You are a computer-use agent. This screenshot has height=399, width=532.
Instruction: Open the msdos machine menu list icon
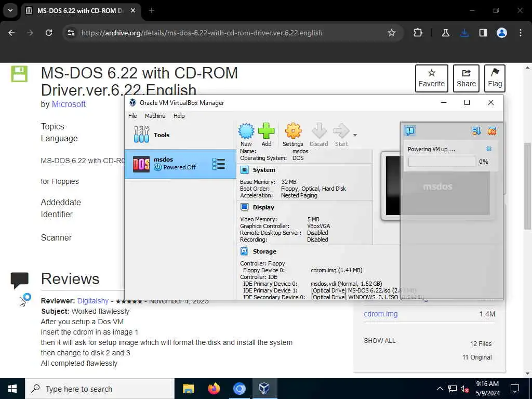[219, 164]
